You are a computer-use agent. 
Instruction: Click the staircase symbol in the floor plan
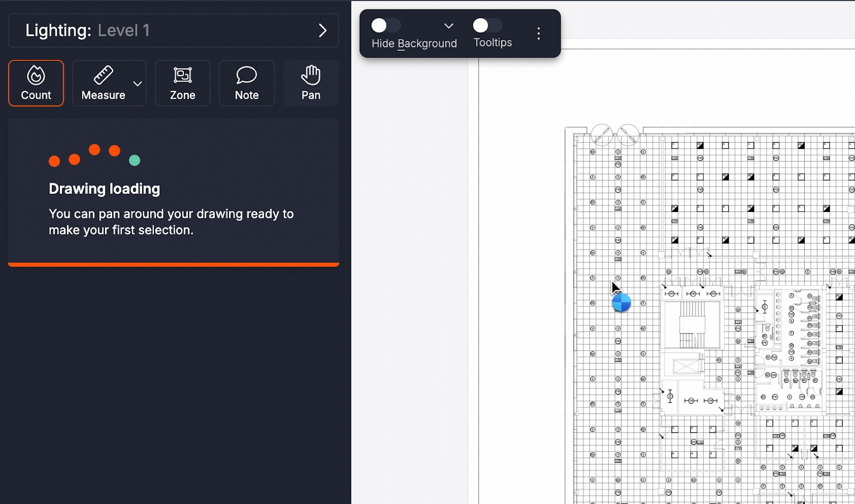click(692, 325)
